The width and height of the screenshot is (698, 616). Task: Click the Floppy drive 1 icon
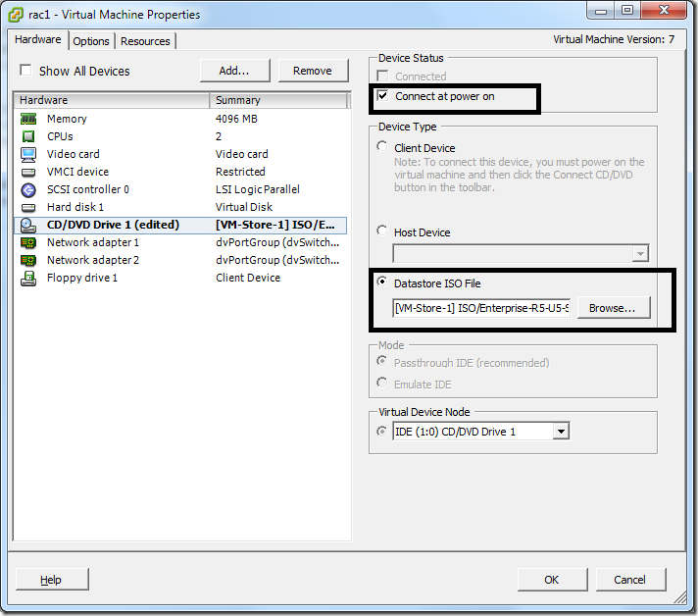click(x=28, y=279)
